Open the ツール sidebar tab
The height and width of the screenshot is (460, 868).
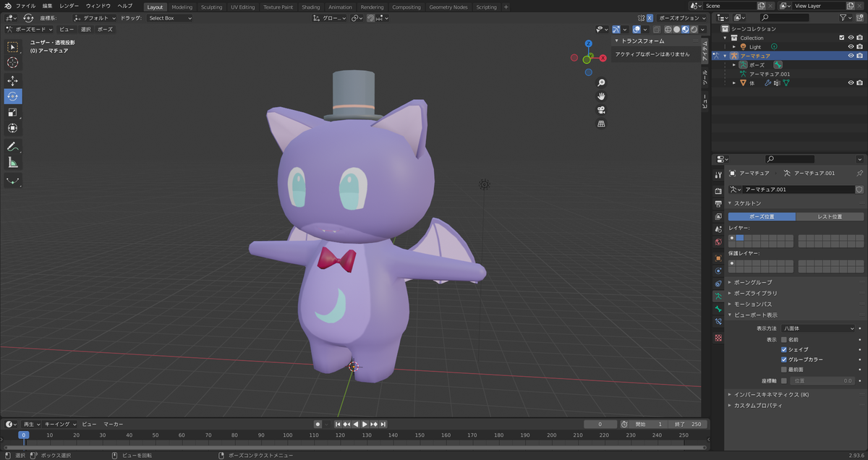coord(705,79)
